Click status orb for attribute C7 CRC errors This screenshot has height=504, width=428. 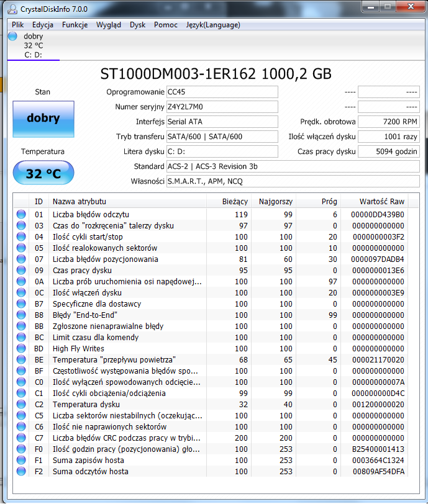(21, 438)
